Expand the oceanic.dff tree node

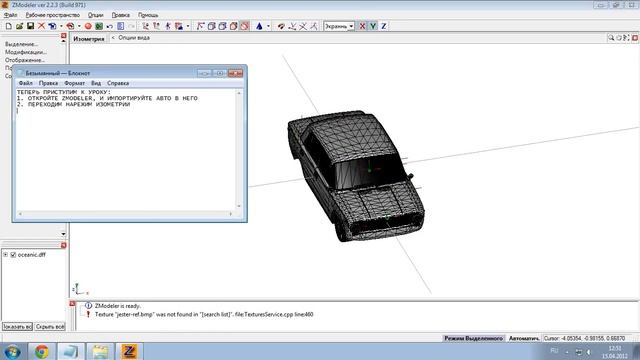[6, 255]
